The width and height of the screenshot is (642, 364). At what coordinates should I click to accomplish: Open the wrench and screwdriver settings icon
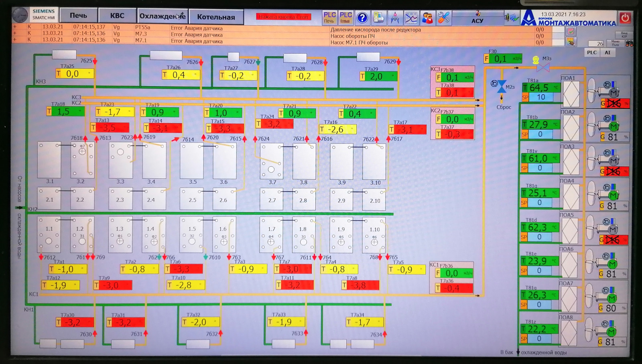[x=443, y=18]
